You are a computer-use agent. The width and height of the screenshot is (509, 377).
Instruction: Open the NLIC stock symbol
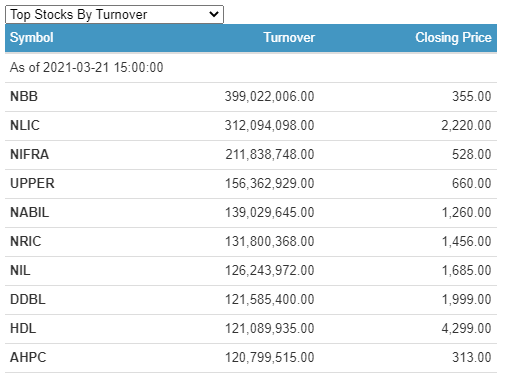(25, 126)
